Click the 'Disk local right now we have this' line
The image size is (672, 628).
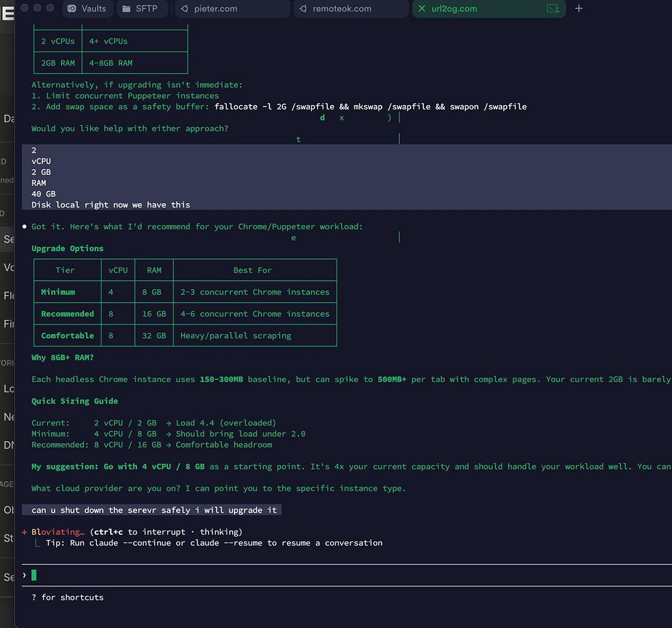coord(111,205)
